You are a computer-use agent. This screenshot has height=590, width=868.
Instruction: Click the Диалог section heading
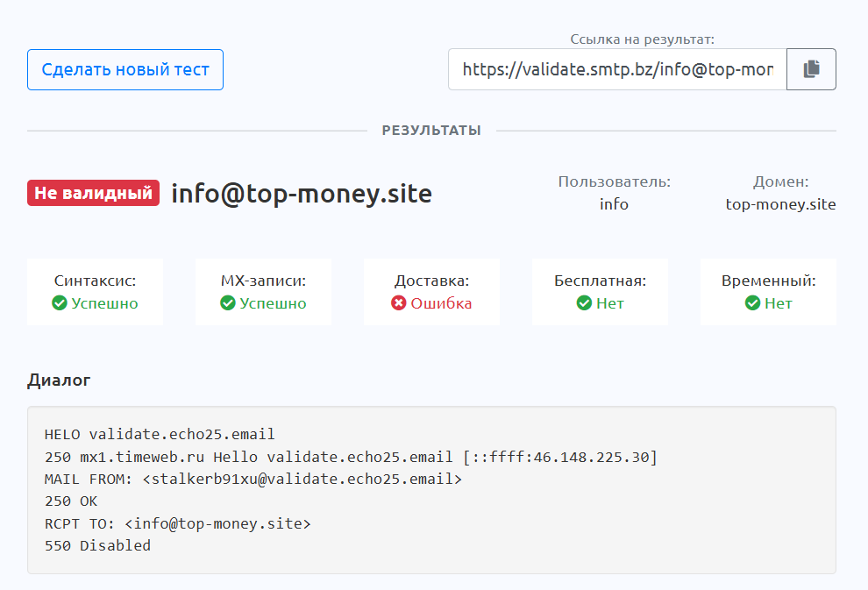point(59,380)
